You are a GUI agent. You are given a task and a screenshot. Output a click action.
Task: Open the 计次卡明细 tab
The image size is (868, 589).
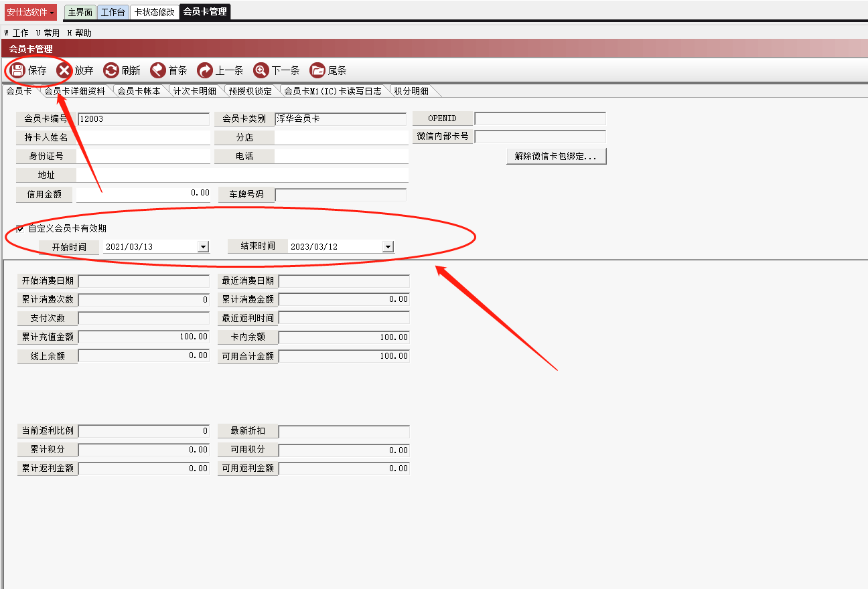coord(194,91)
